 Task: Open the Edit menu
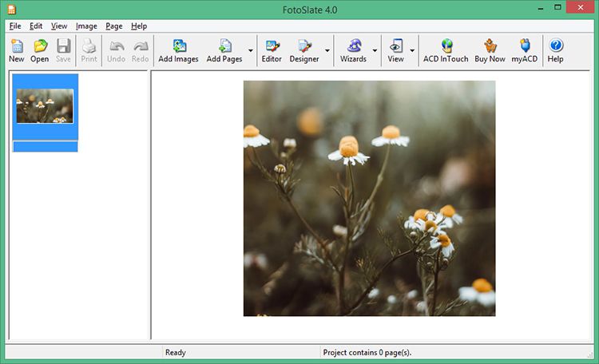(x=36, y=26)
